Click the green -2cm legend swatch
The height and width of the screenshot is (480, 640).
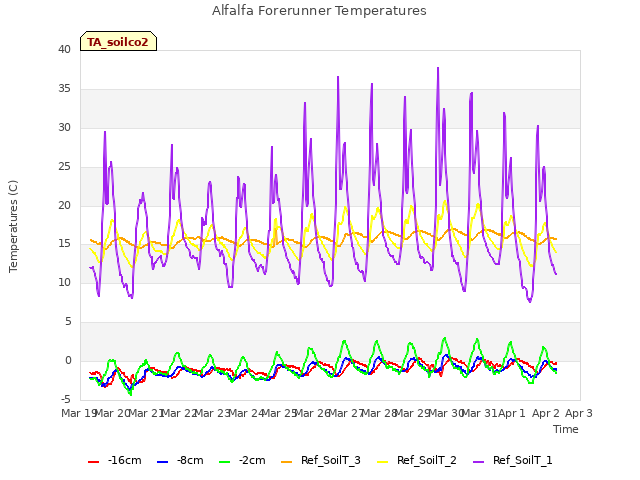[224, 461]
